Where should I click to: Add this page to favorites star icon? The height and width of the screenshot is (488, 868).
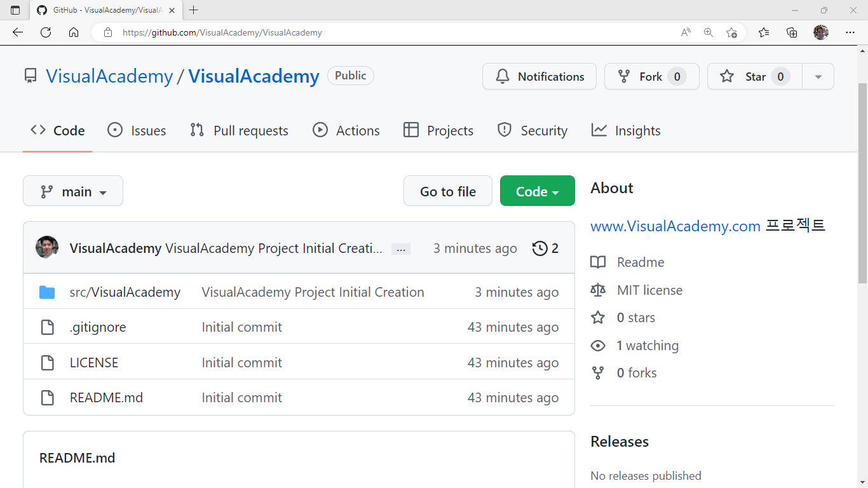[731, 32]
